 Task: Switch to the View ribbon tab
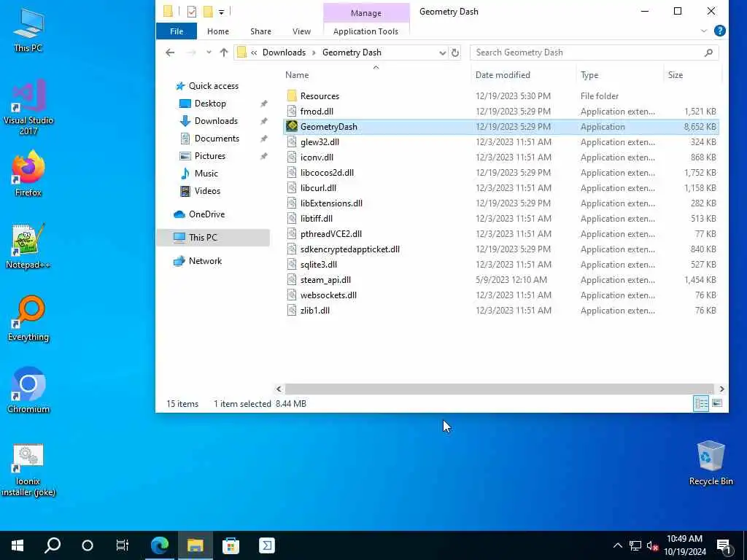click(301, 31)
